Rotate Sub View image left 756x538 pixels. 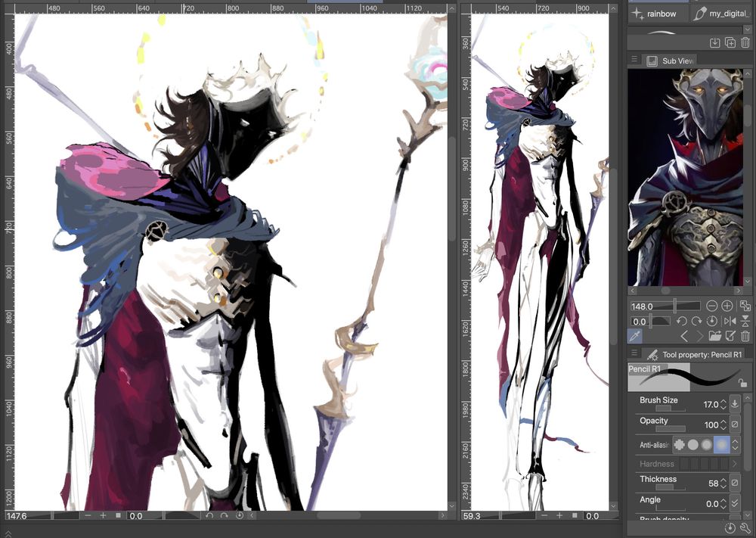point(681,321)
